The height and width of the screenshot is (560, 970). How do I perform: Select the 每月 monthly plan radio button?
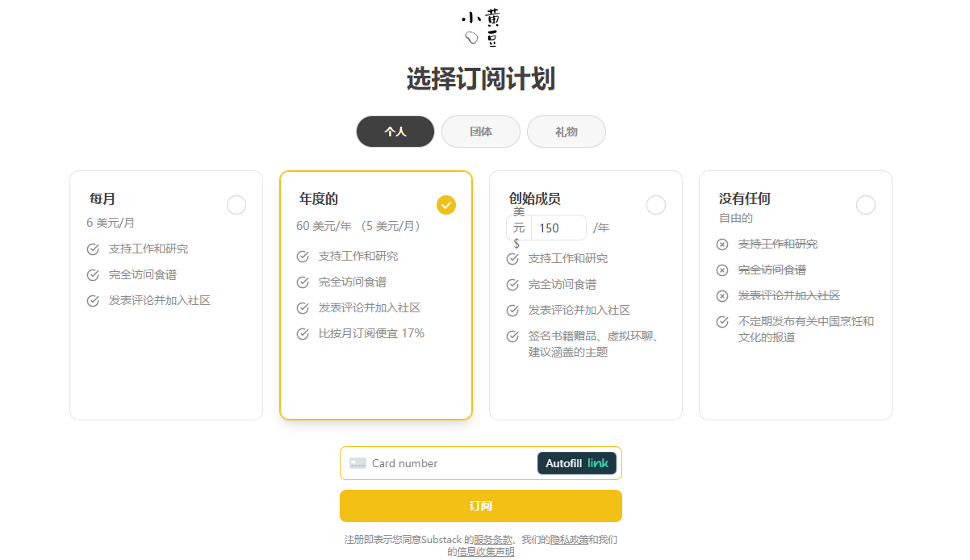236,205
